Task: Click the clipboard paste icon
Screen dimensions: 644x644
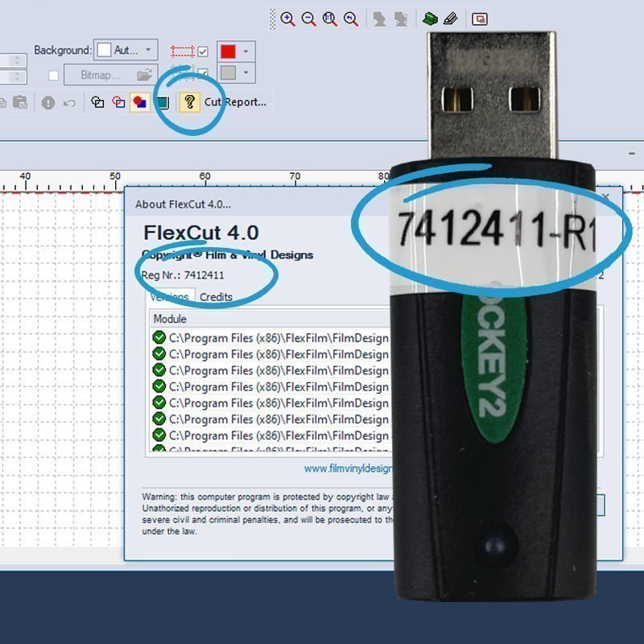Action: pos(20,102)
